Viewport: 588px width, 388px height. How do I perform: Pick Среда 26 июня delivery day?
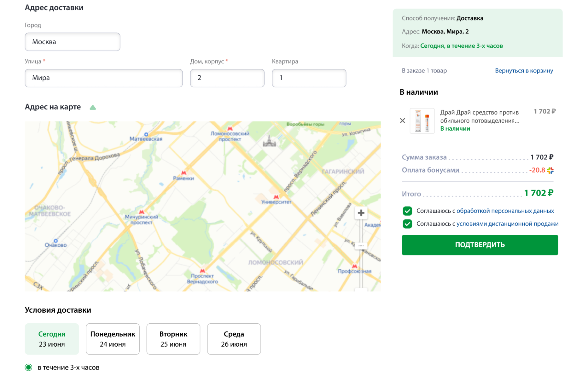click(234, 339)
